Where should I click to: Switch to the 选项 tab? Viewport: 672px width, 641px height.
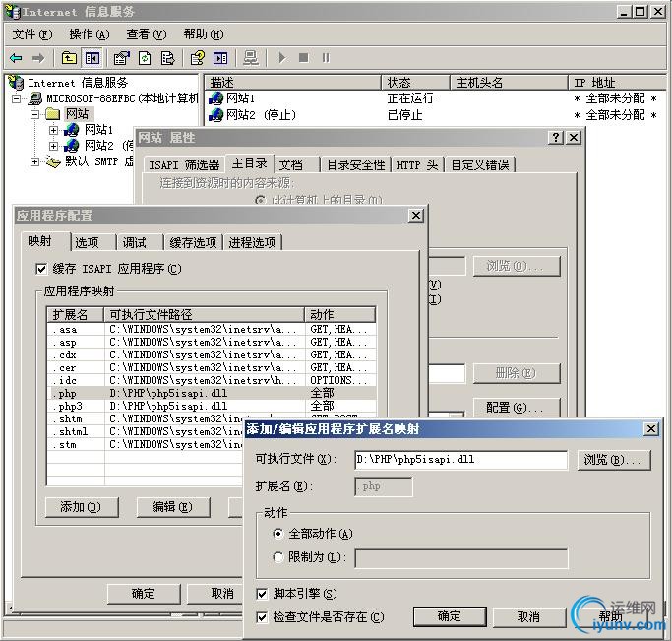click(x=93, y=242)
